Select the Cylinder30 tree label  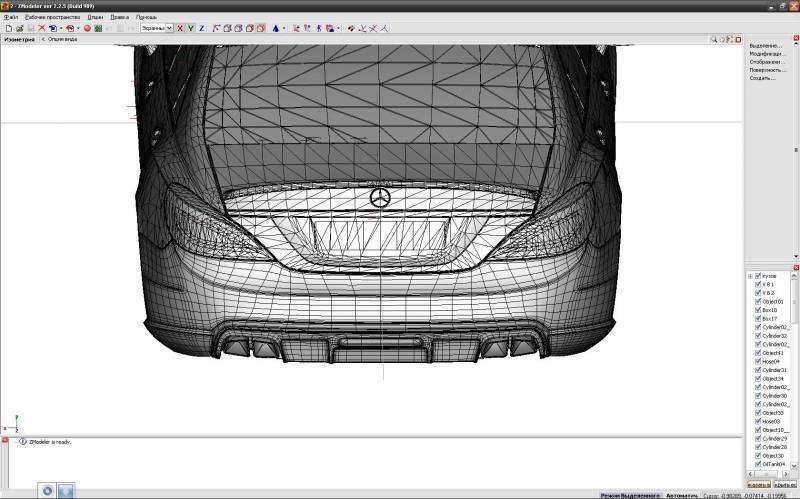point(774,395)
